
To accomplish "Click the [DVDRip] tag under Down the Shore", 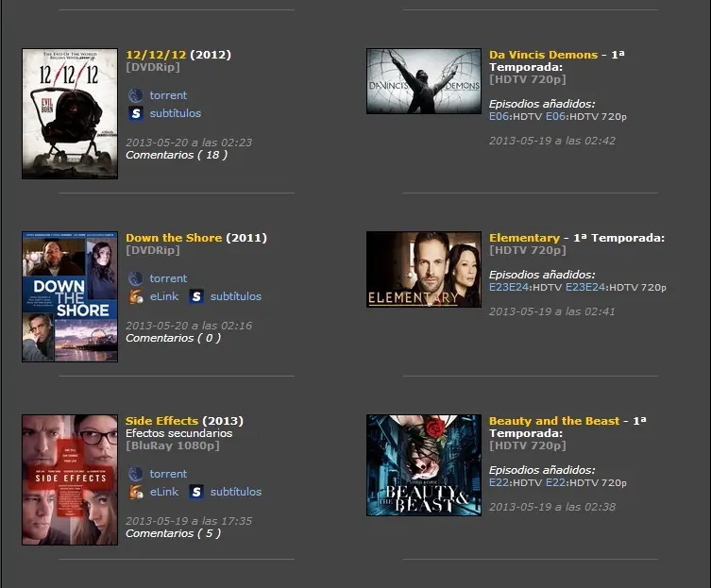I will pos(153,250).
